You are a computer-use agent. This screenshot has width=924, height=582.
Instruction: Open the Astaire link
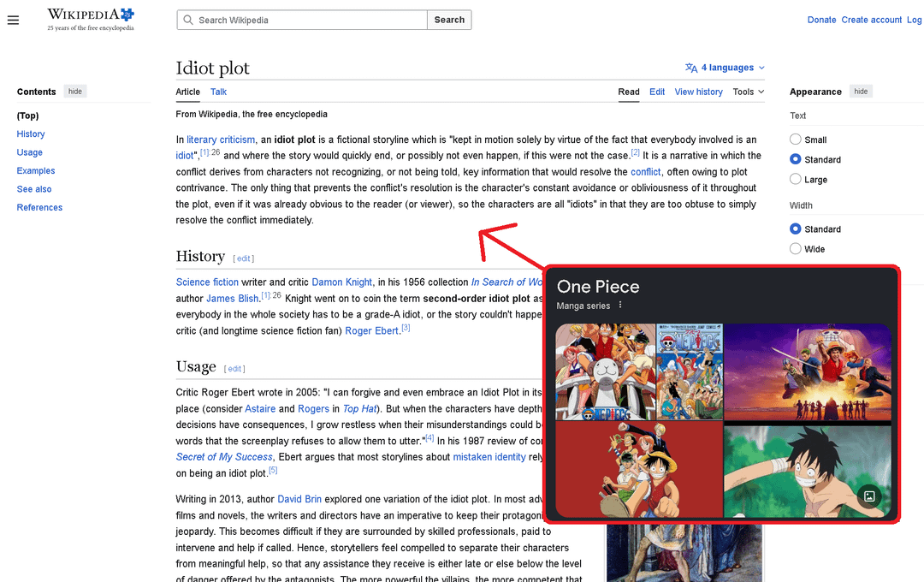coord(260,408)
